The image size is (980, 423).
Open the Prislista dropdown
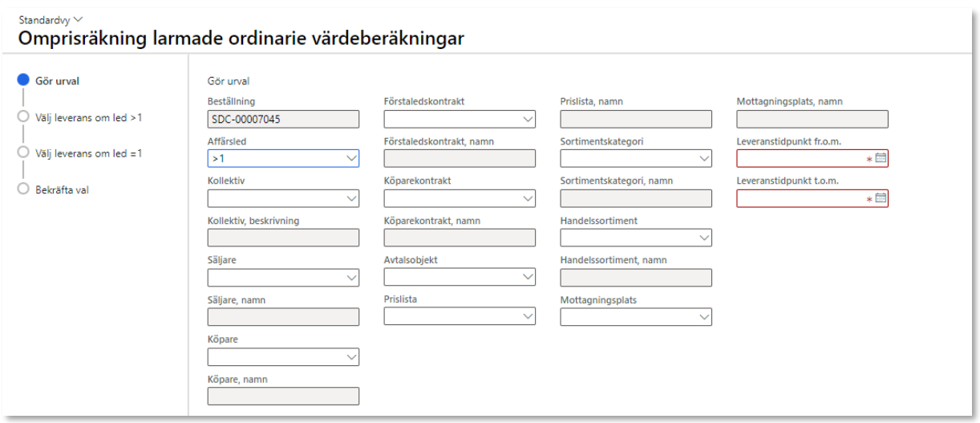coord(528,317)
